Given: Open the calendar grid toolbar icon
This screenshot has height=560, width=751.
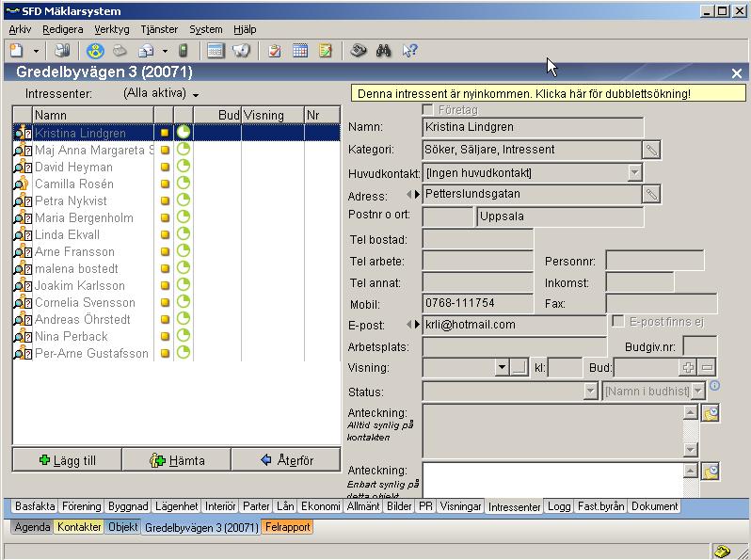Looking at the screenshot, I should [x=300, y=51].
